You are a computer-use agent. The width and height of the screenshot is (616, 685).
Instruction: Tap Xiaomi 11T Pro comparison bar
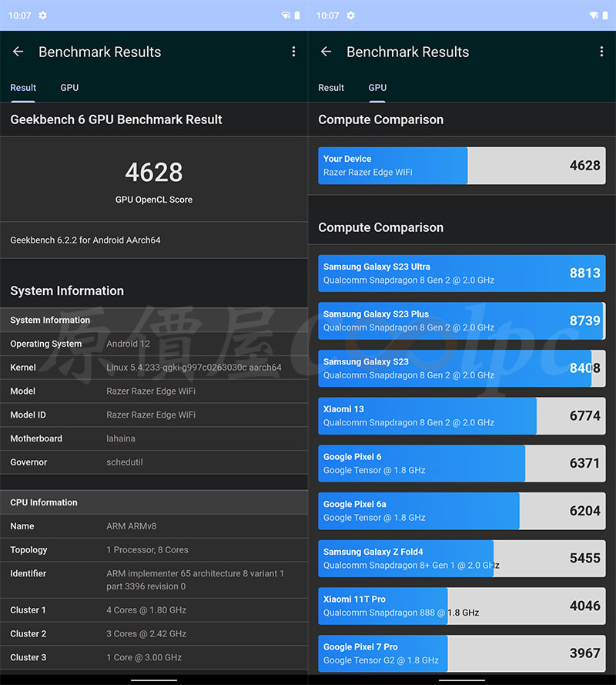[462, 606]
